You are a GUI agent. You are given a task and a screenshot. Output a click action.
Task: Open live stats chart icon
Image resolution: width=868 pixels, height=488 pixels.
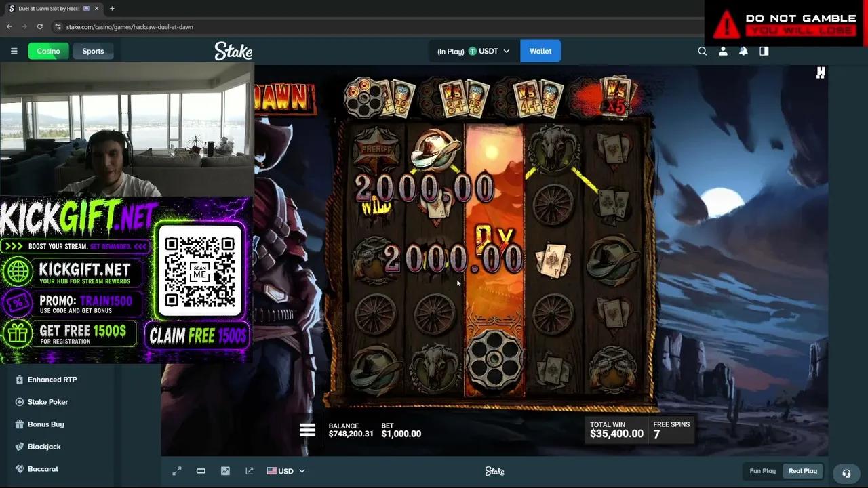[225, 471]
